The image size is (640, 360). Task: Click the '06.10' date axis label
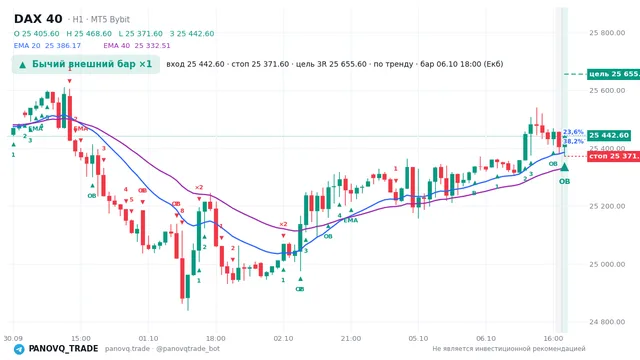point(486,338)
